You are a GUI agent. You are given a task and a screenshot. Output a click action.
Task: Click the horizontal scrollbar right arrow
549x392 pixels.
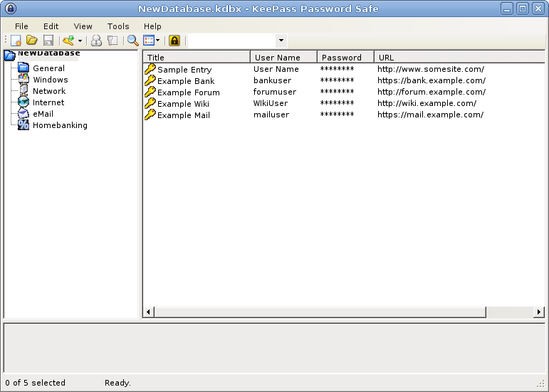click(539, 312)
